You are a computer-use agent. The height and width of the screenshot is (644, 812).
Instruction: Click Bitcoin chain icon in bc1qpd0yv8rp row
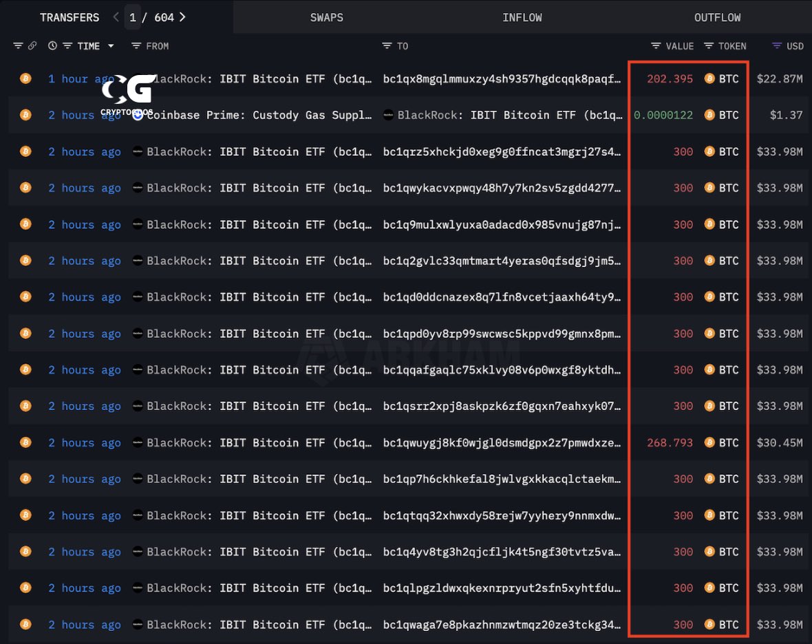(x=25, y=334)
